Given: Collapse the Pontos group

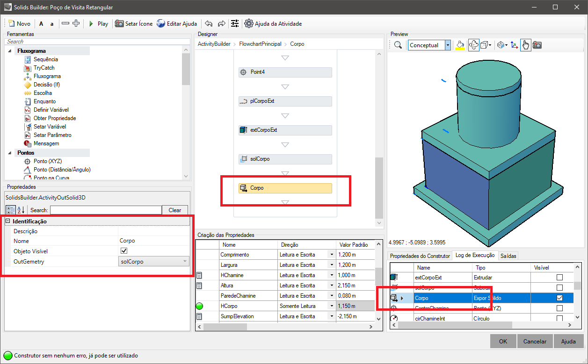Looking at the screenshot, I should pyautogui.click(x=11, y=153).
